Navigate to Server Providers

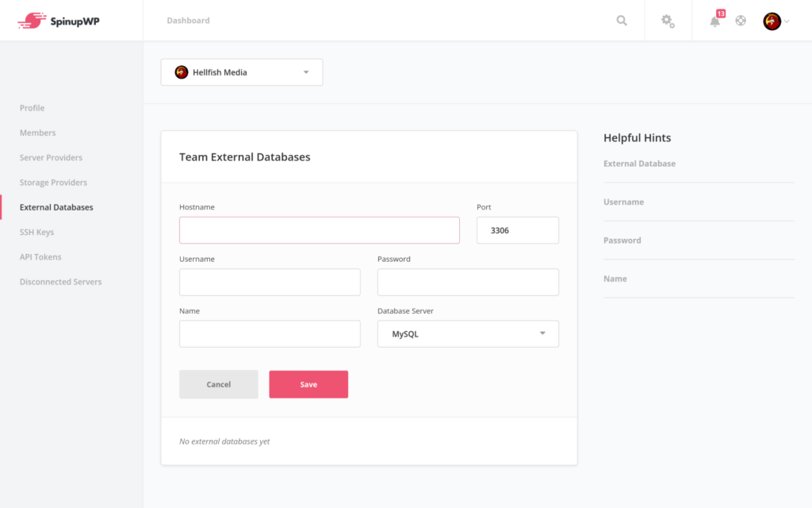pos(51,158)
